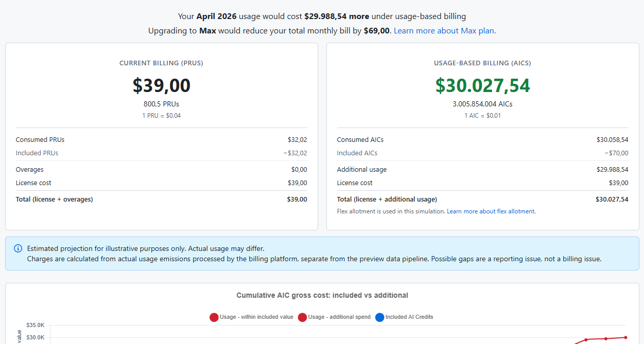Toggle Usage - within included value legend item
644x344 pixels.
coord(251,317)
